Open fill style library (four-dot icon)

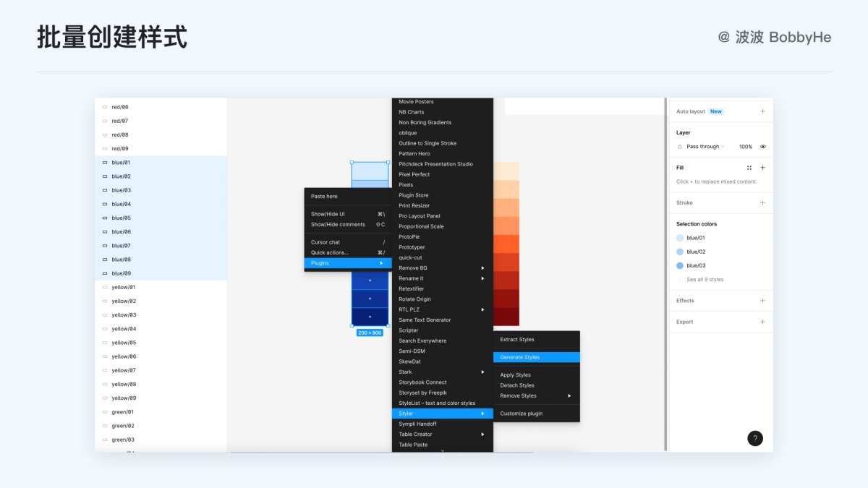click(x=749, y=168)
